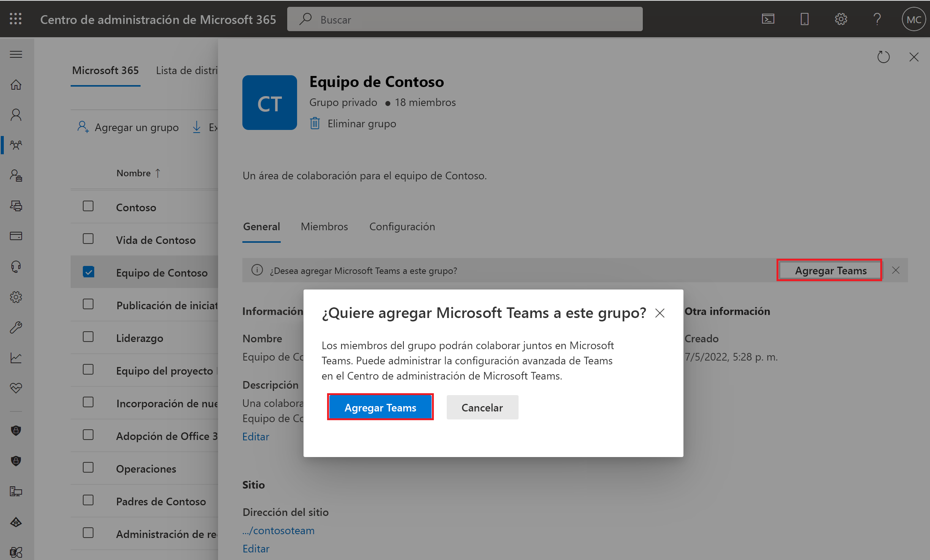Select the Liderazgo group name
Image resolution: width=930 pixels, height=560 pixels.
pos(139,338)
